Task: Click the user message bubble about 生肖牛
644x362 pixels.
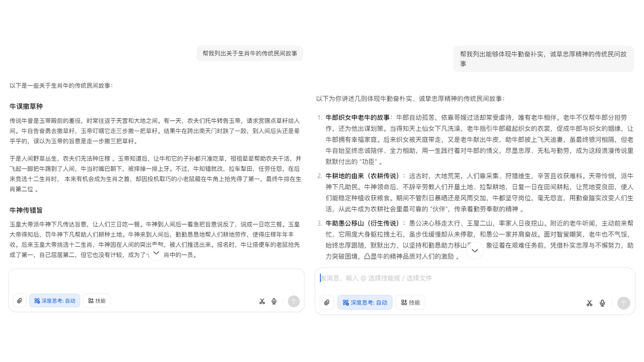Action: click(250, 54)
